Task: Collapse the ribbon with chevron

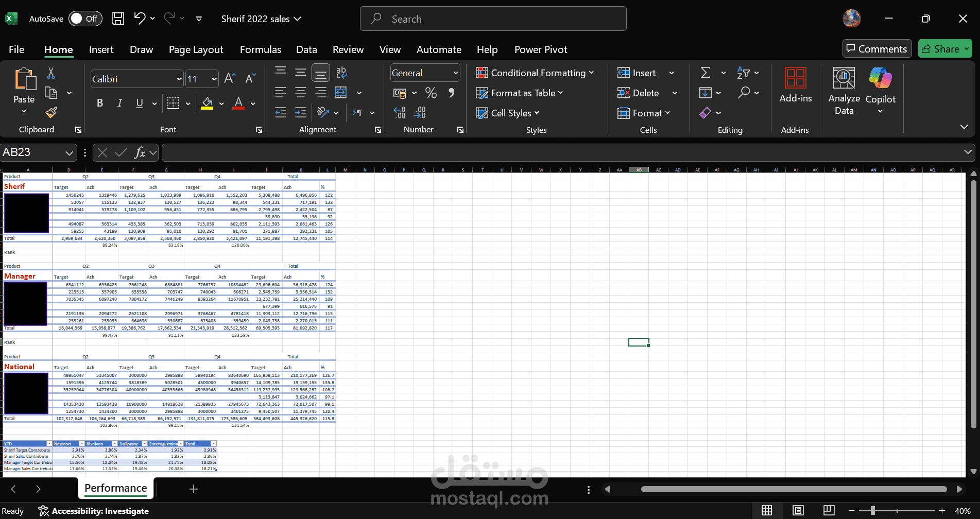Action: 964,127
